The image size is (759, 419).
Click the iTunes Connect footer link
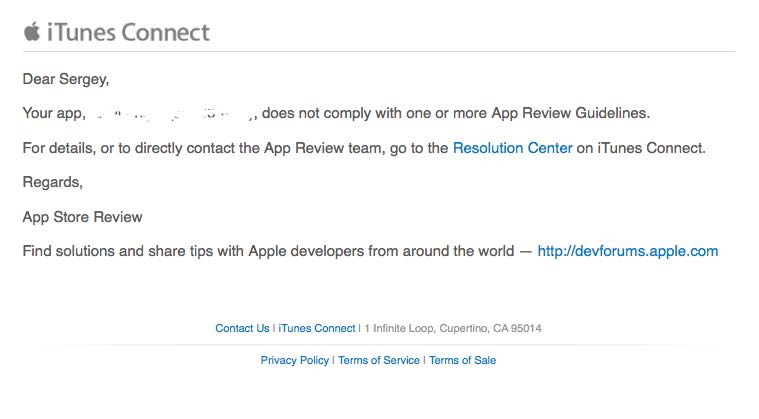click(x=316, y=328)
